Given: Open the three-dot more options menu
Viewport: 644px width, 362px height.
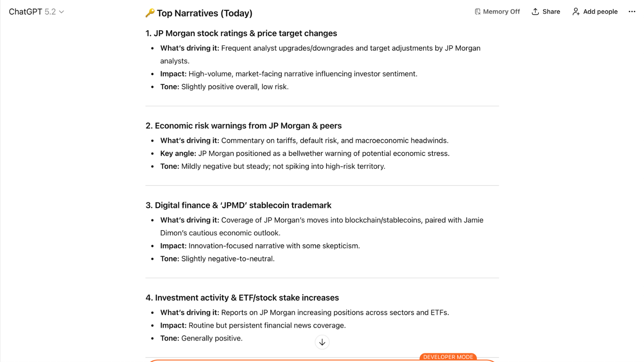Looking at the screenshot, I should point(632,12).
